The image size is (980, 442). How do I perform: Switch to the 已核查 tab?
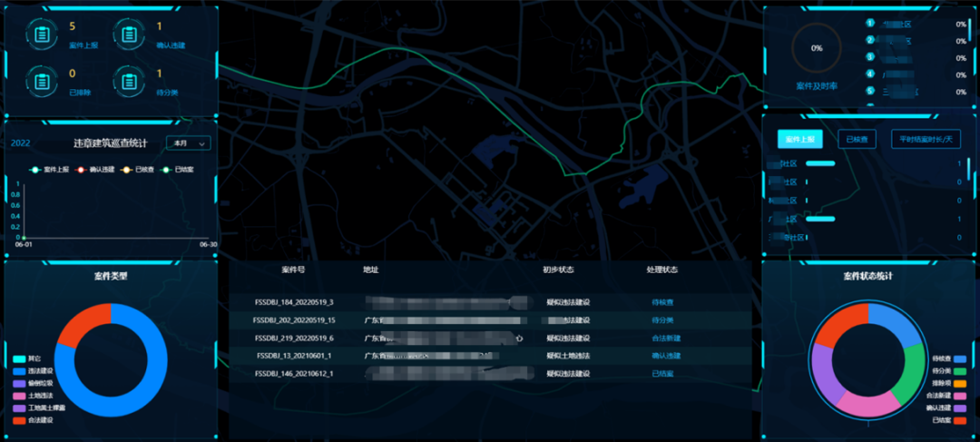856,139
